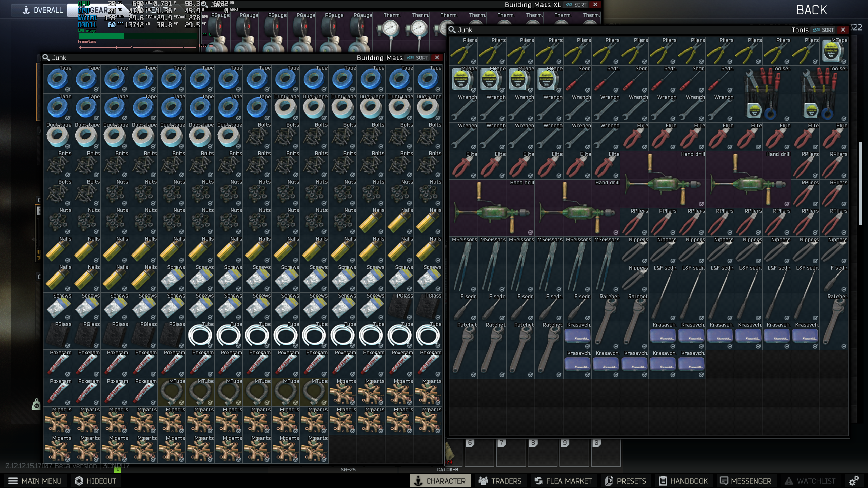
Task: Open the Flea Market tab
Action: tap(563, 481)
